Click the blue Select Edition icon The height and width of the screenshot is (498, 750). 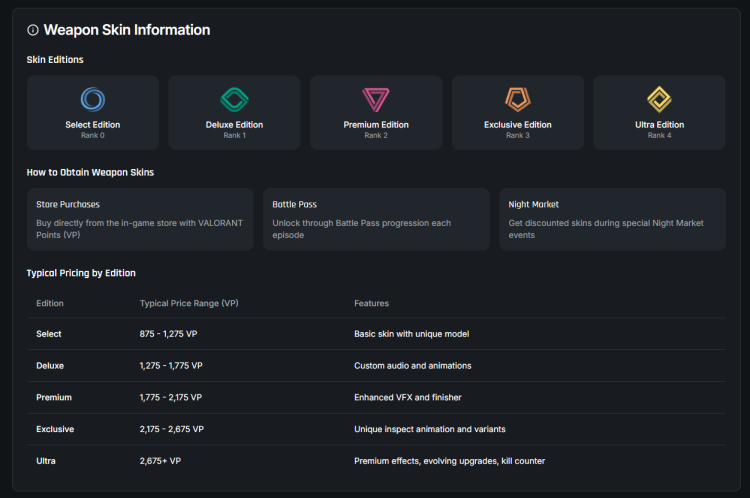(x=92, y=99)
